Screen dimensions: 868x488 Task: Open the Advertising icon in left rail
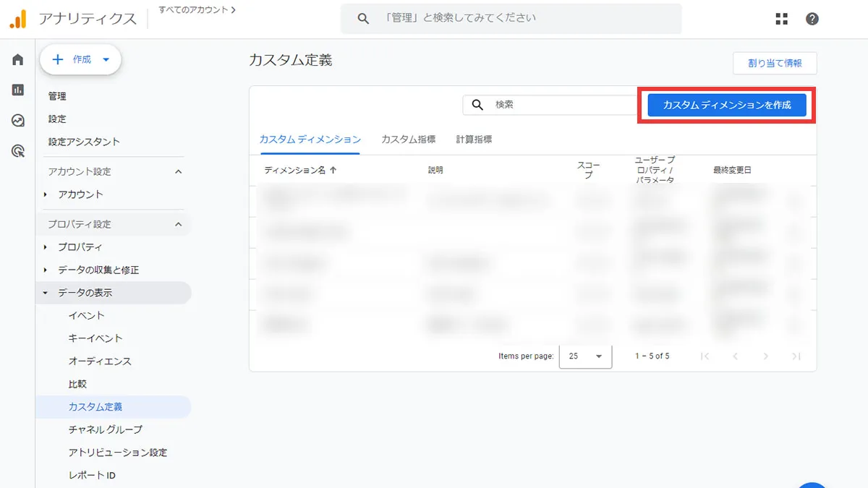18,151
